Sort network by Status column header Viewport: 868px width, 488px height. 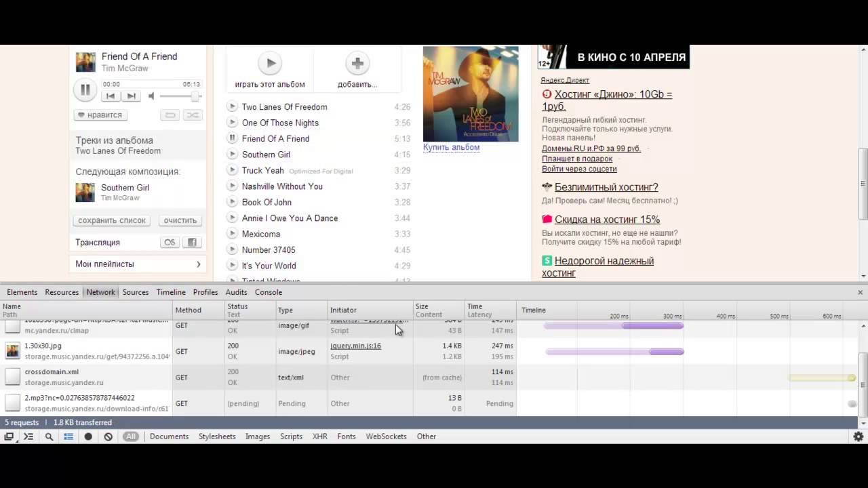click(250, 310)
